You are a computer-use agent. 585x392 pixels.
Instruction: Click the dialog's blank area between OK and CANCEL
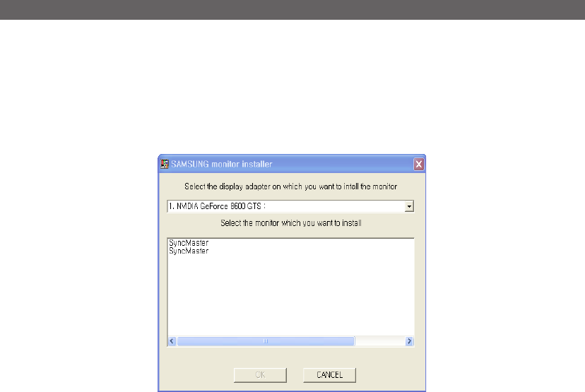point(295,375)
